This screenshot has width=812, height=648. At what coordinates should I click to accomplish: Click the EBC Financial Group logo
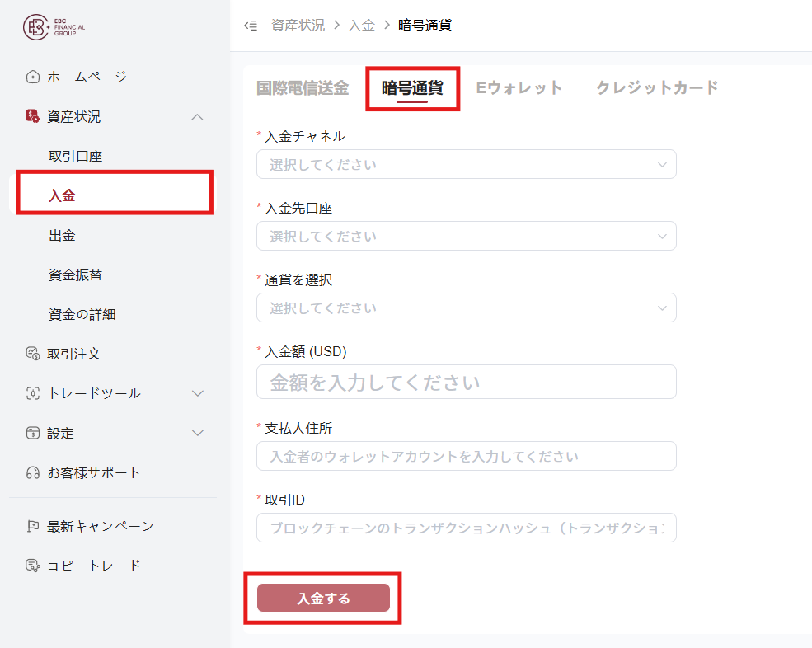[54, 28]
